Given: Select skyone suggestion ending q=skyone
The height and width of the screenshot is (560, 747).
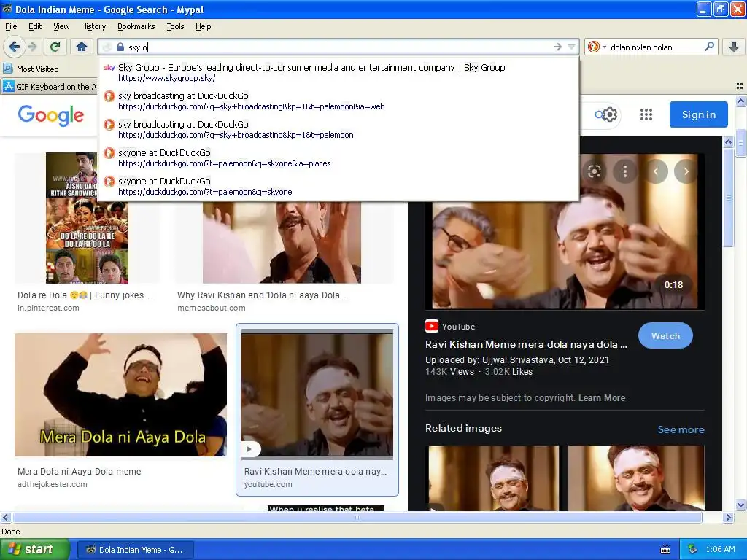Looking at the screenshot, I should [338, 186].
